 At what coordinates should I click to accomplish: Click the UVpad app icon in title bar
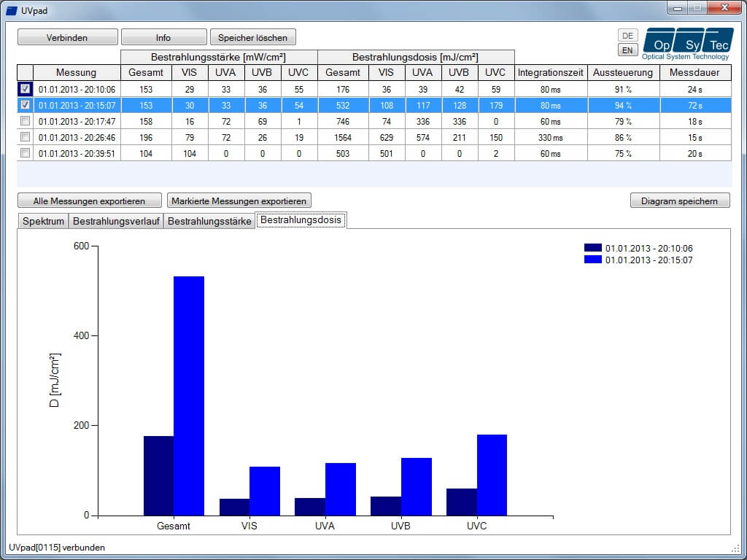click(11, 10)
